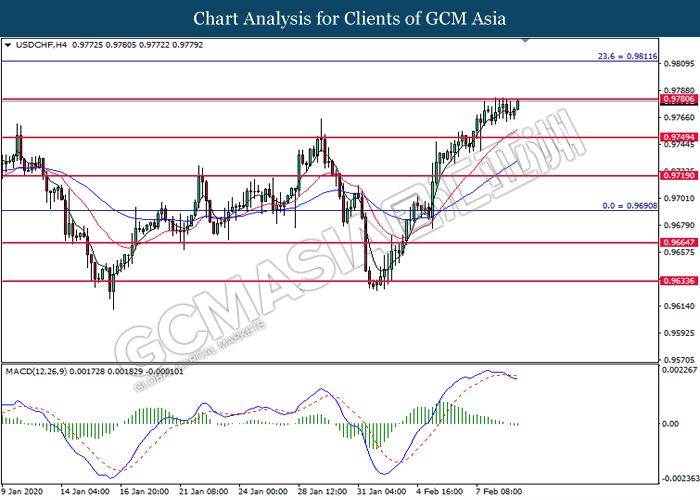Click the 9 Jan 2020 date marker

tap(25, 491)
